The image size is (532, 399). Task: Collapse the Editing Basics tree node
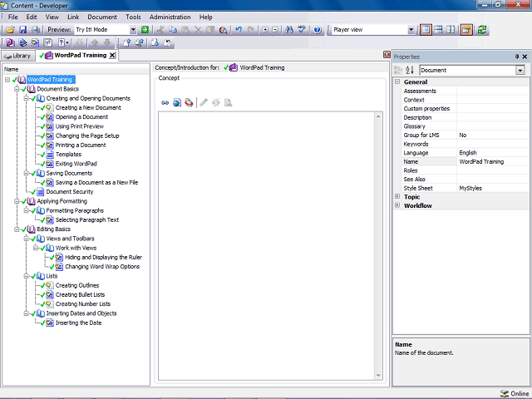[17, 229]
